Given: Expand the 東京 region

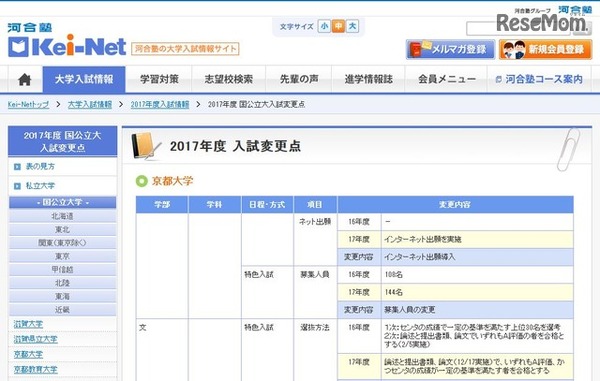Looking at the screenshot, I should click(62, 256).
